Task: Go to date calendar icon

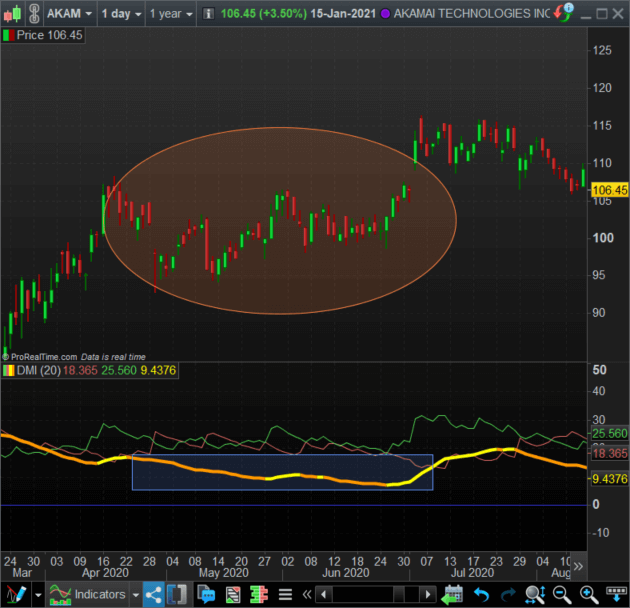Action: (452, 594)
